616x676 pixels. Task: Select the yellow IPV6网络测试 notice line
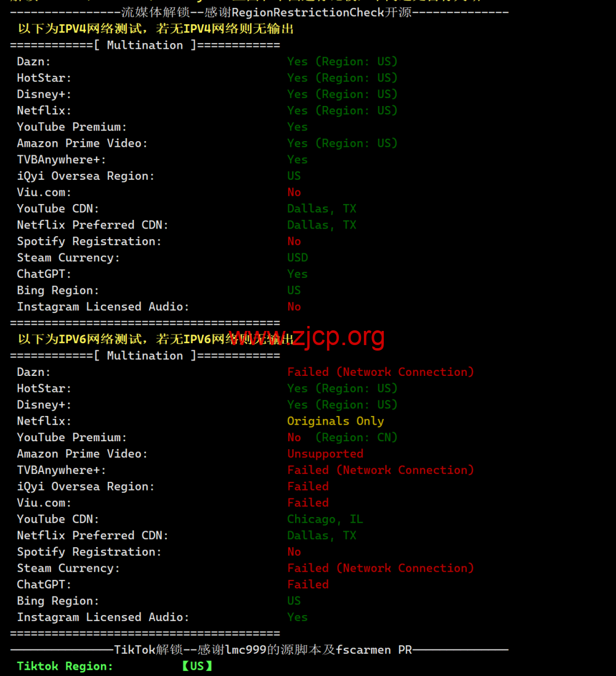click(x=156, y=340)
